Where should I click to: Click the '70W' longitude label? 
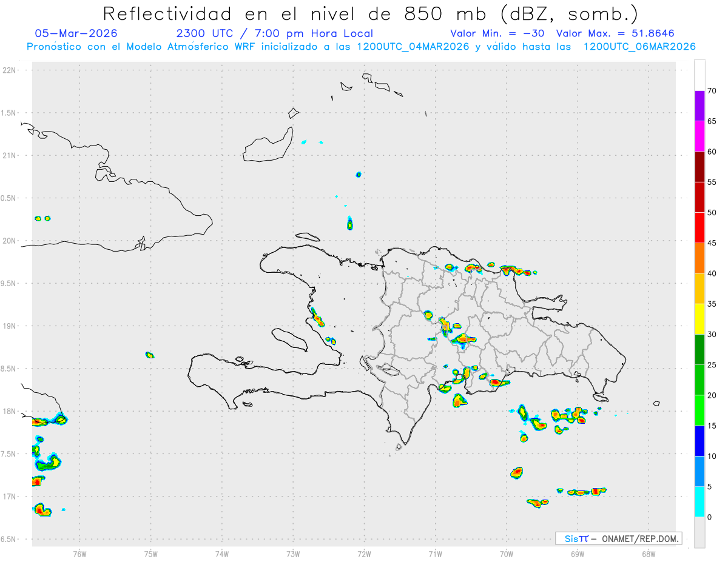click(507, 554)
